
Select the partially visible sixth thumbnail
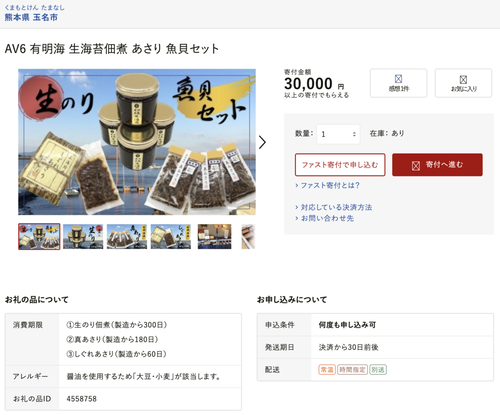(x=248, y=237)
